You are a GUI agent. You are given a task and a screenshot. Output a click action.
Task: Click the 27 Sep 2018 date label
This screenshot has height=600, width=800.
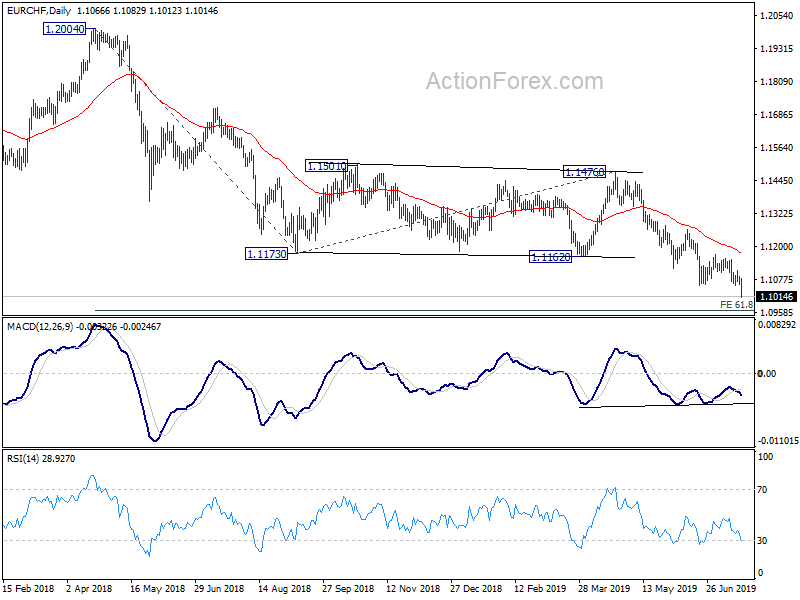coord(348,589)
